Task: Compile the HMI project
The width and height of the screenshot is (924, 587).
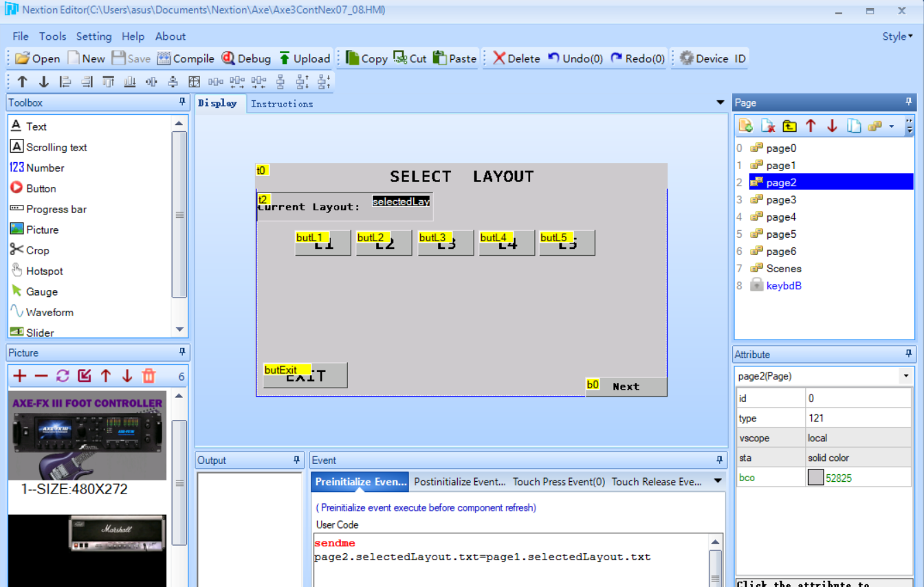Action: (186, 58)
